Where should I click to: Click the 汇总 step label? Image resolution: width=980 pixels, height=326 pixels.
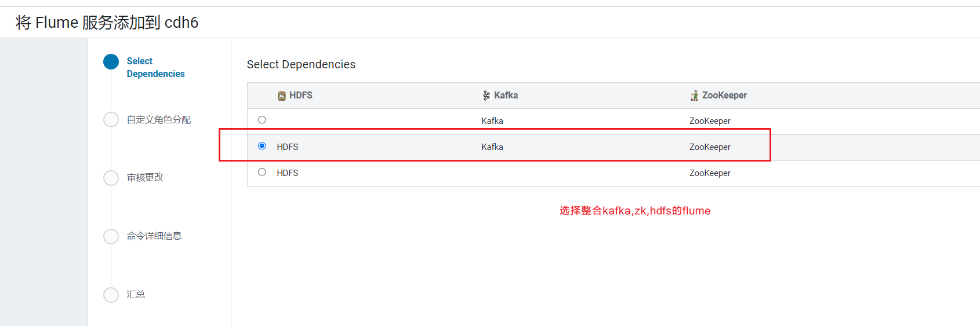click(136, 294)
